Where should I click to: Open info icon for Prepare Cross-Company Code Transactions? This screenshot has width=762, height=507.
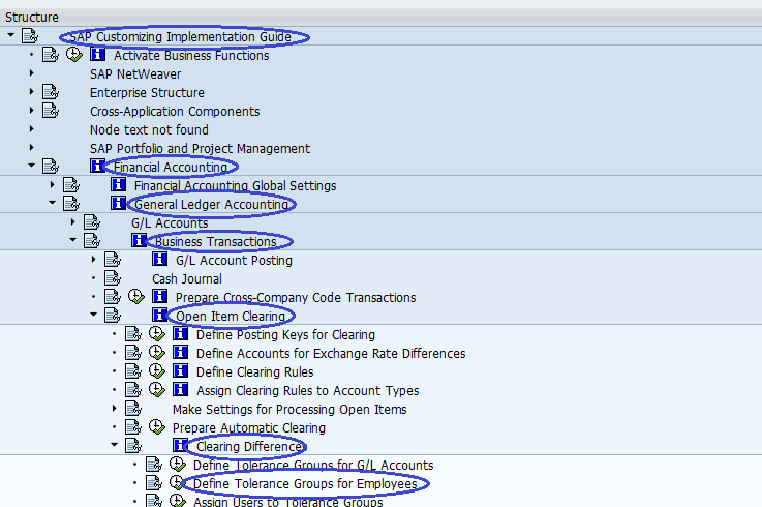click(x=160, y=296)
